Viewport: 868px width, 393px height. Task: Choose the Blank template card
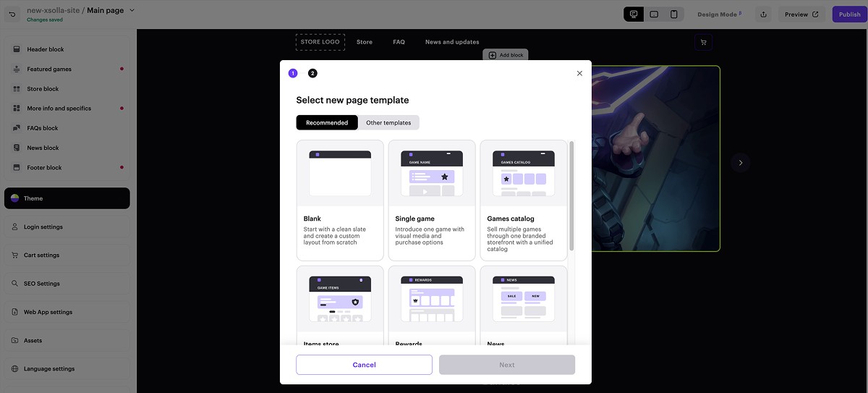click(x=340, y=200)
